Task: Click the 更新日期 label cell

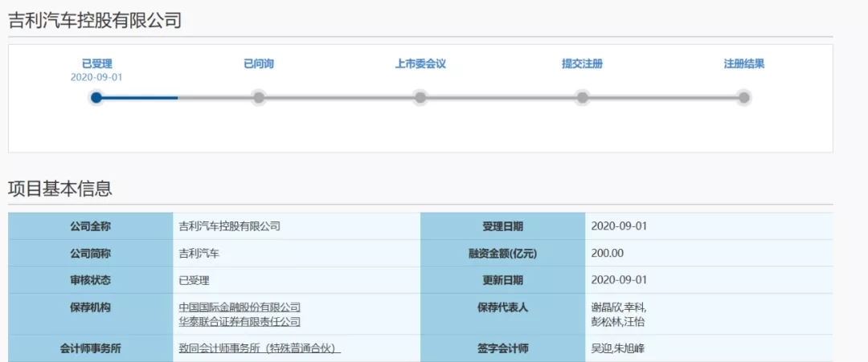Action: coord(502,280)
